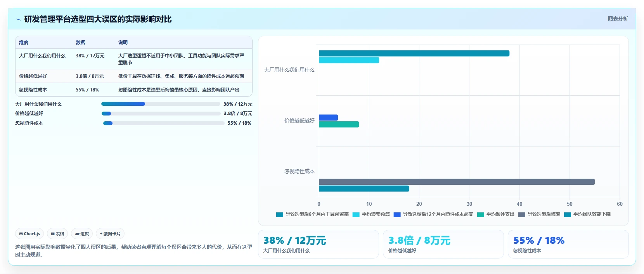Click progress value 3.8倍 / 8万元
This screenshot has width=644, height=274.
(x=238, y=114)
